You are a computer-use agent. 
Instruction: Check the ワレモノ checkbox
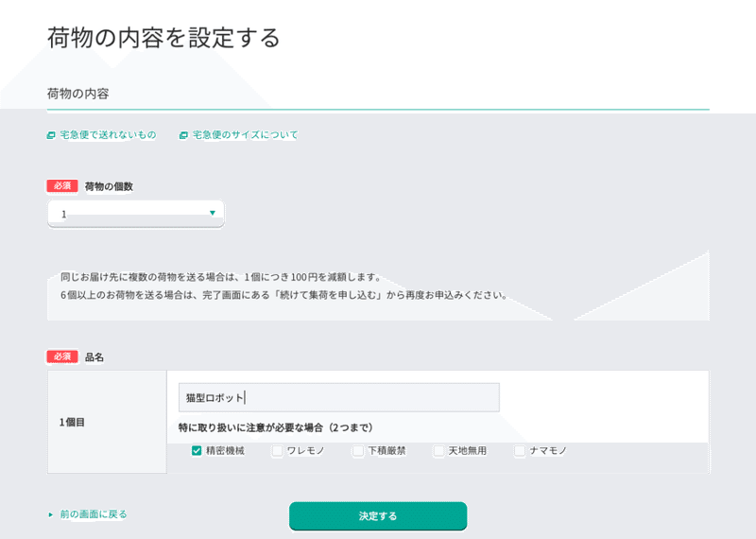click(x=277, y=451)
